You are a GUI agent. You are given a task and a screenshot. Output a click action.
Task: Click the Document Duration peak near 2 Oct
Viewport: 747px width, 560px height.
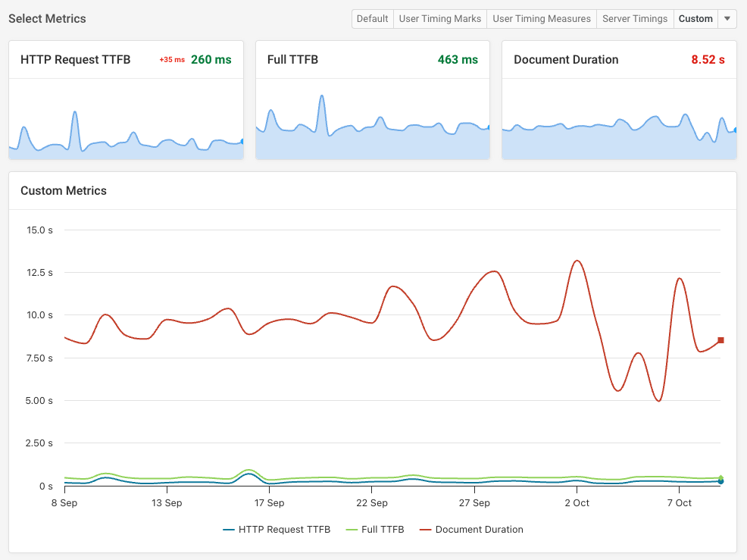577,261
